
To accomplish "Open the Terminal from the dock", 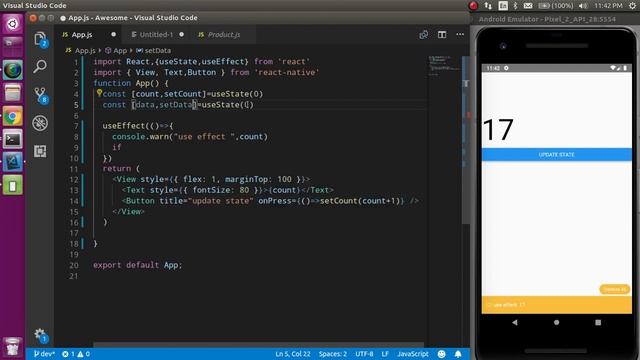I will click(13, 140).
